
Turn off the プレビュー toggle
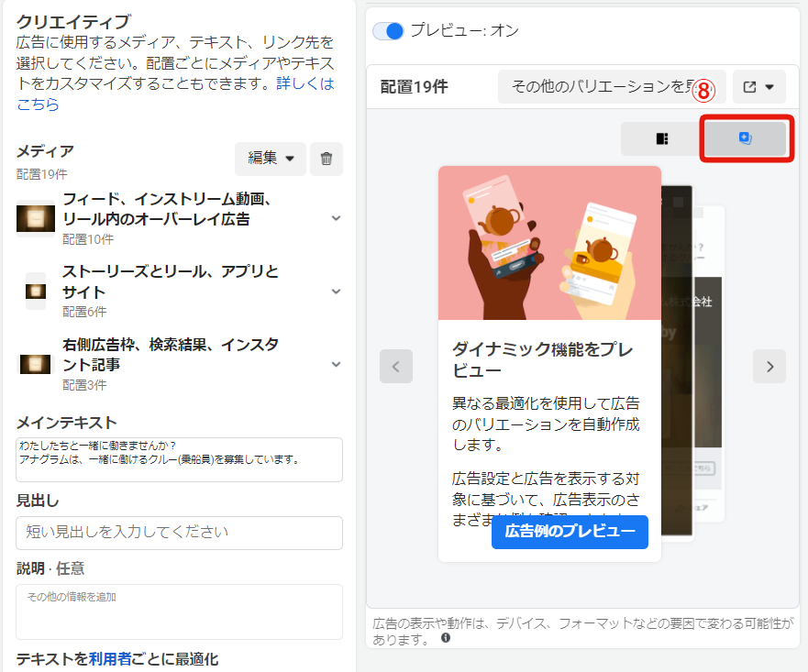point(389,31)
